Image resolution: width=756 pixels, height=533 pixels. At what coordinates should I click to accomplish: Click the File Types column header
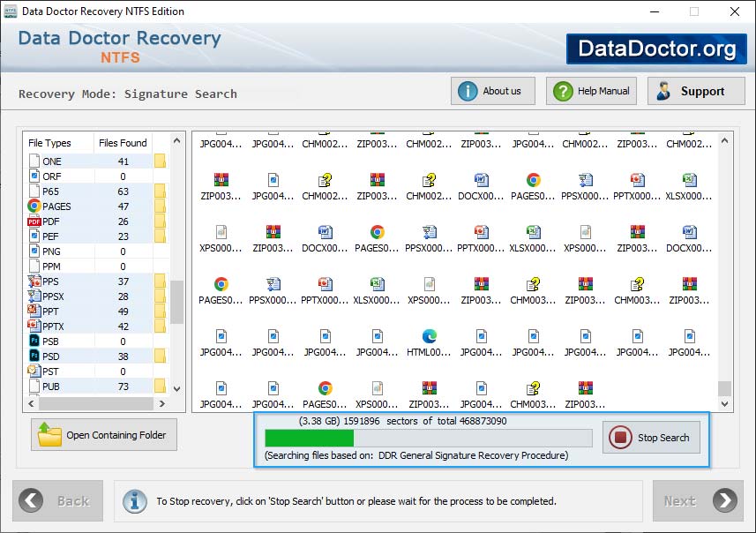pyautogui.click(x=49, y=143)
